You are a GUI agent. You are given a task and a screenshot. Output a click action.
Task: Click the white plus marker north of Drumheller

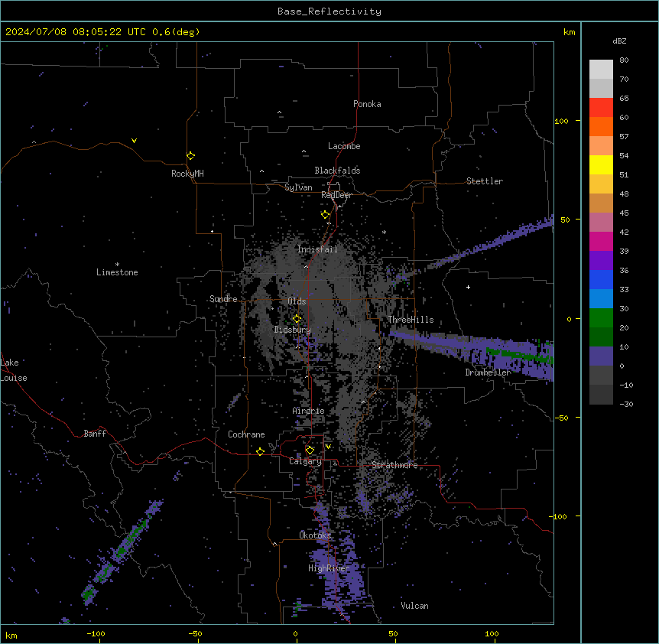pos(468,287)
